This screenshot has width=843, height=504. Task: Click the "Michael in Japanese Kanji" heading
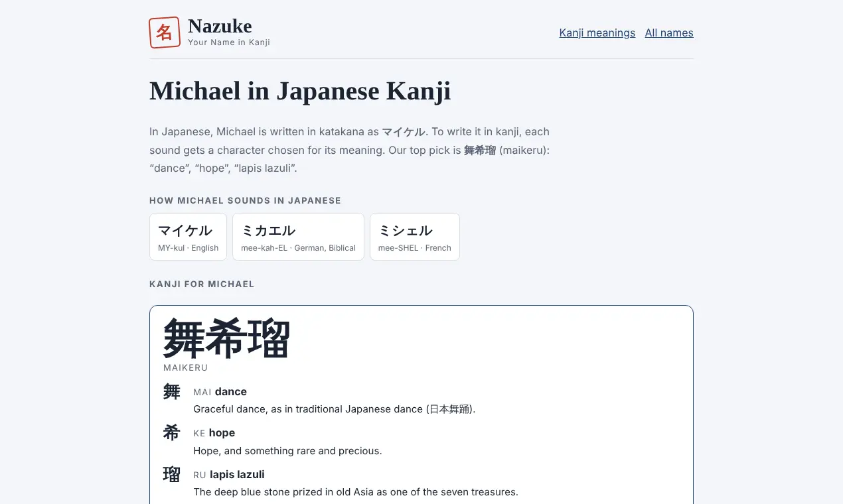(300, 91)
